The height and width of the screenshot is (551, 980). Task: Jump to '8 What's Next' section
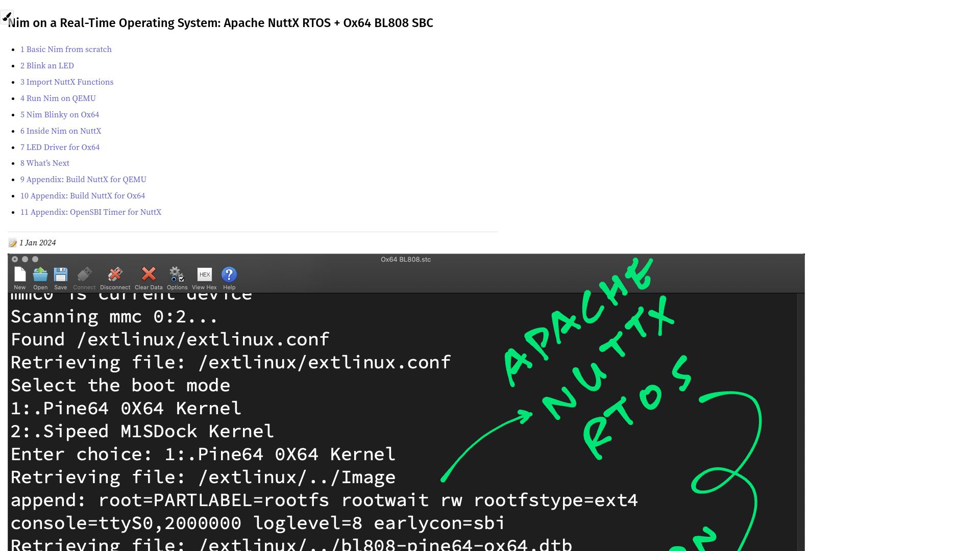[x=45, y=163]
